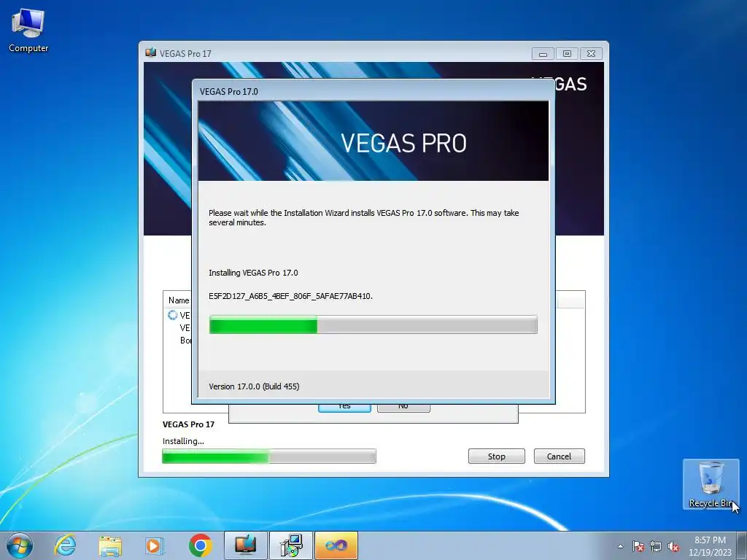This screenshot has width=747, height=560.
Task: Launch Google Chrome from the taskbar
Action: (200, 545)
